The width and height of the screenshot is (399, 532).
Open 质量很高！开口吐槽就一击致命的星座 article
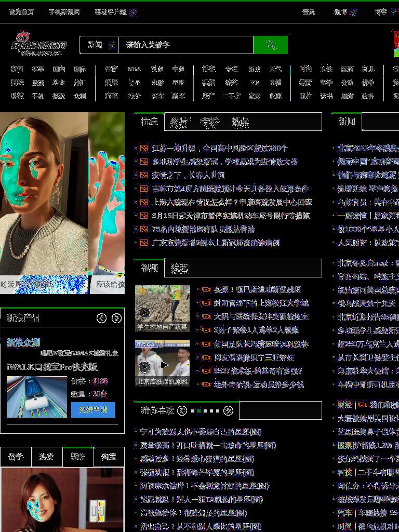click(208, 445)
